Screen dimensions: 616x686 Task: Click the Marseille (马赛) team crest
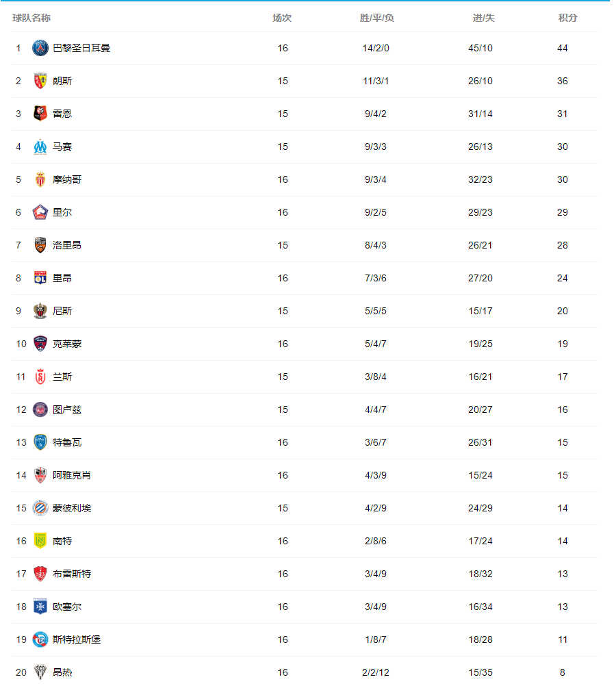coord(40,147)
